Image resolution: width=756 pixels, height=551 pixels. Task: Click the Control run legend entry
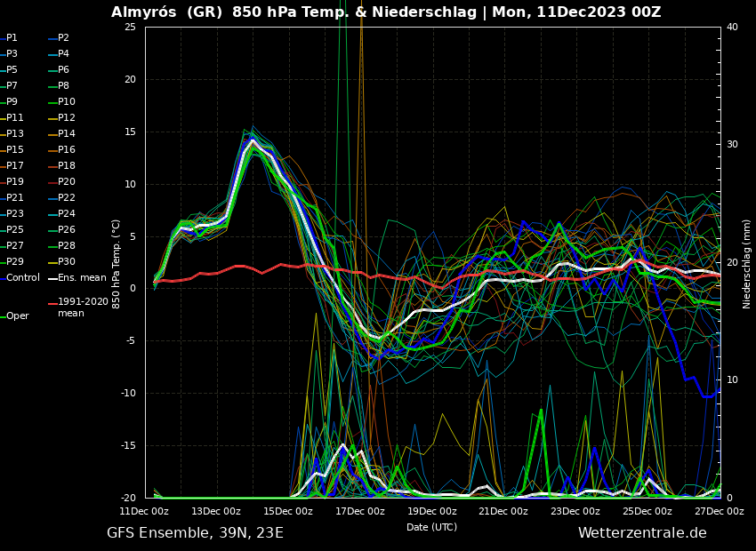23,278
